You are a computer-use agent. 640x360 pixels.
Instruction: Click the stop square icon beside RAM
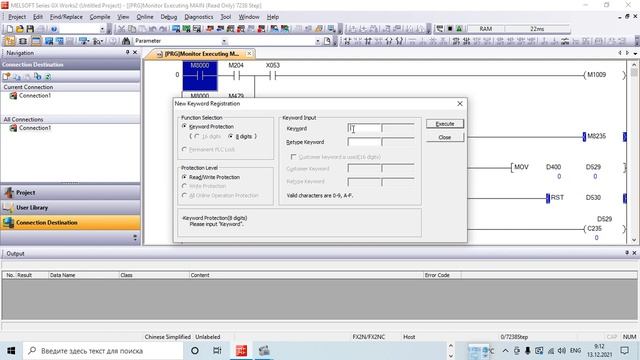pos(450,29)
